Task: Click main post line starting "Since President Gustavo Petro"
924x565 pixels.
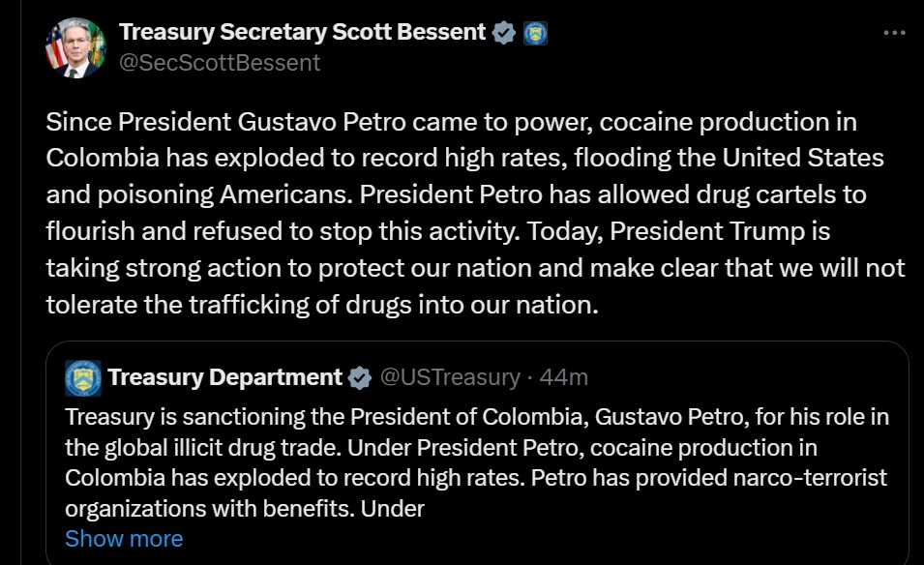Action: point(451,123)
